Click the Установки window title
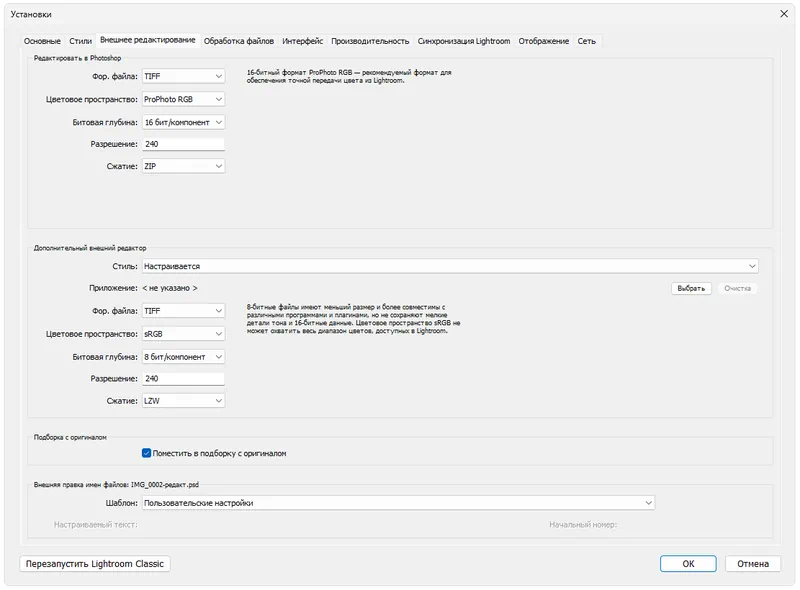The width and height of the screenshot is (800, 590). (31, 14)
